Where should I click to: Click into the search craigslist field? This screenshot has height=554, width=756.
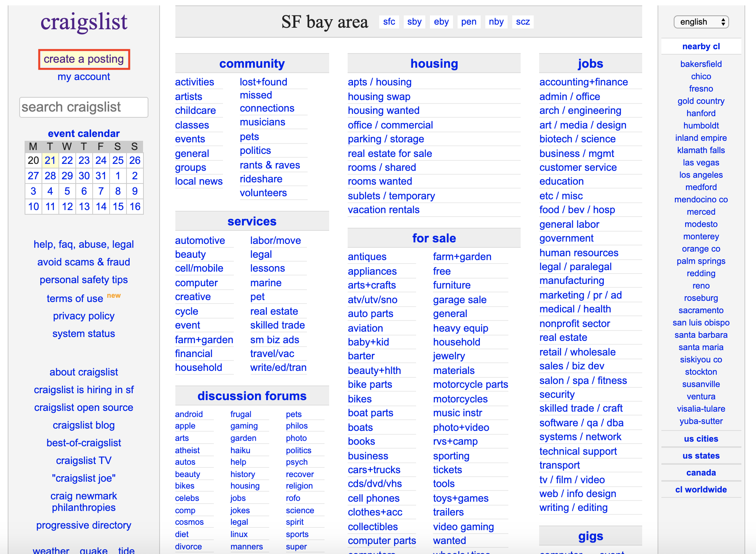84,107
